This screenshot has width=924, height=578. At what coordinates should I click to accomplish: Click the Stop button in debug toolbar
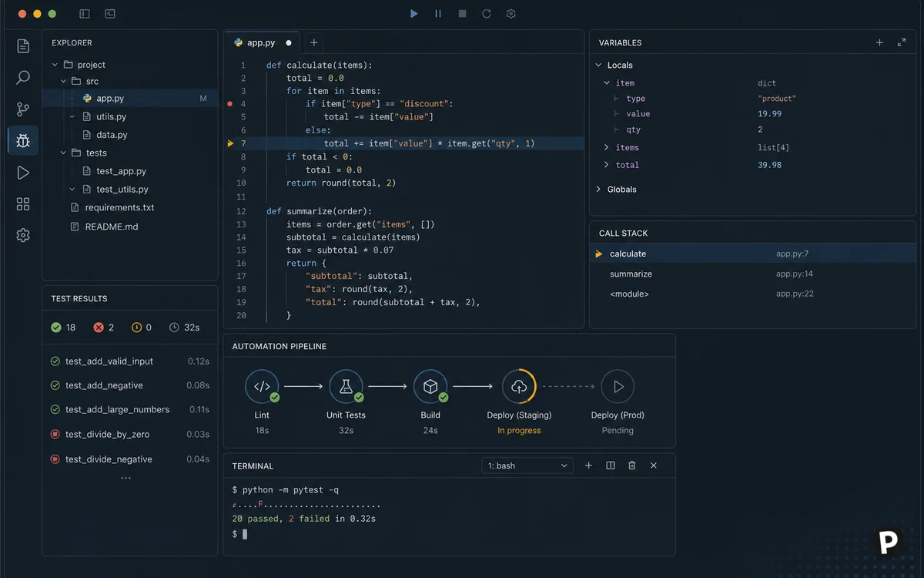[x=462, y=14]
